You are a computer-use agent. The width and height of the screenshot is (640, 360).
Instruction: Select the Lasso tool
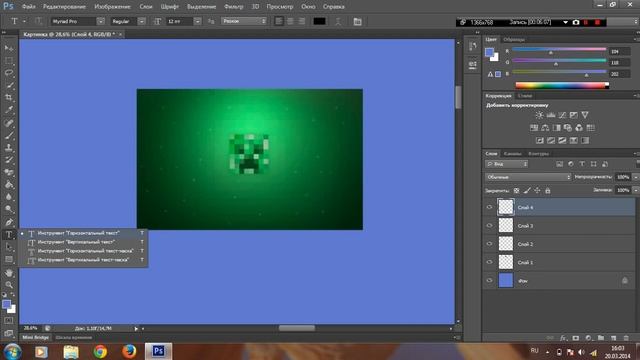click(x=9, y=73)
